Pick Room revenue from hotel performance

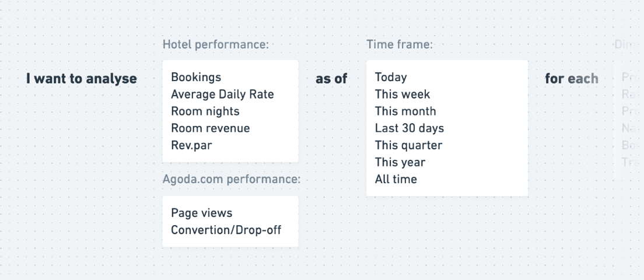(210, 128)
